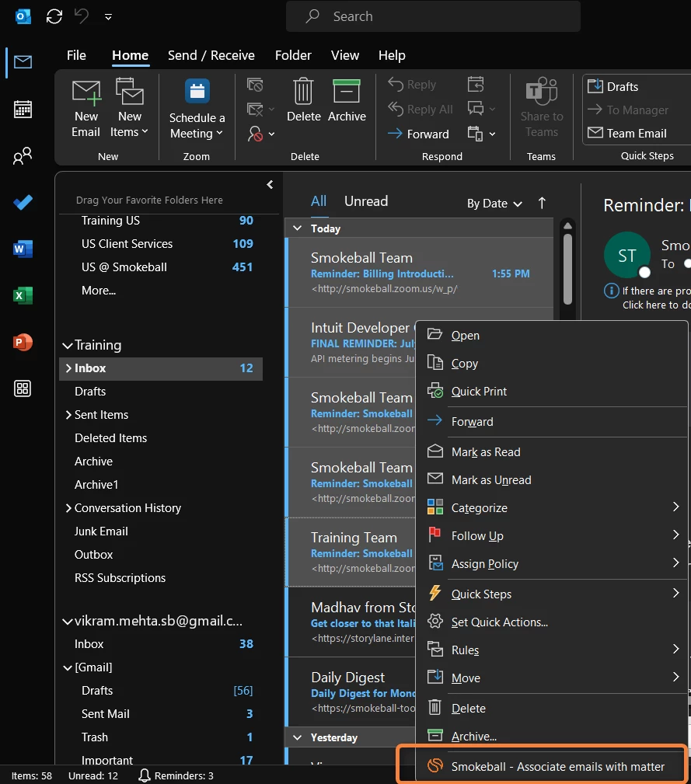Image resolution: width=691 pixels, height=784 pixels.
Task: Launch PowerPoint from the sidebar
Action: tap(23, 343)
